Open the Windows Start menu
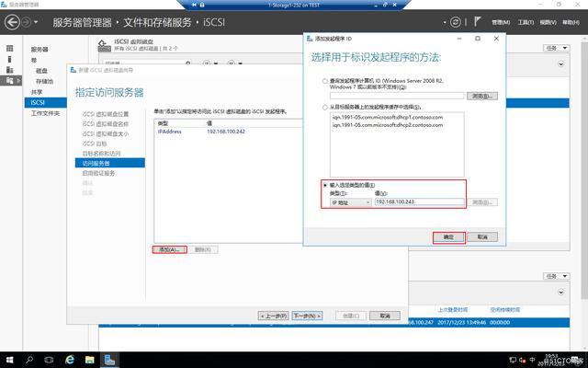588x368 pixels. point(10,360)
